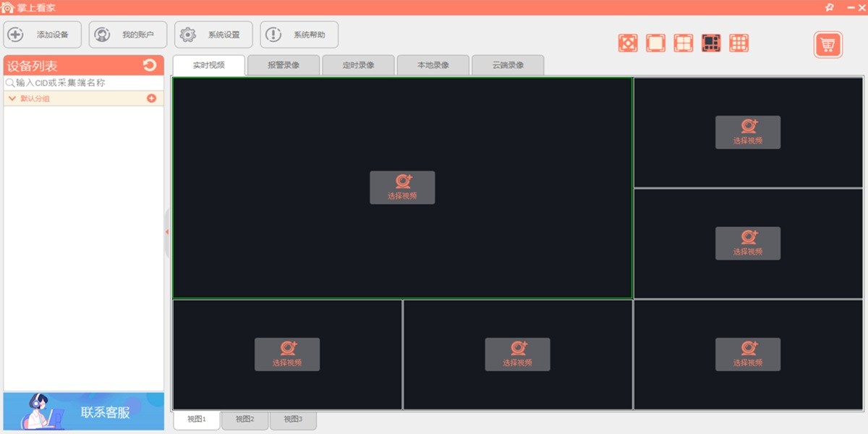
Task: Select the six-window layout icon
Action: click(x=711, y=43)
